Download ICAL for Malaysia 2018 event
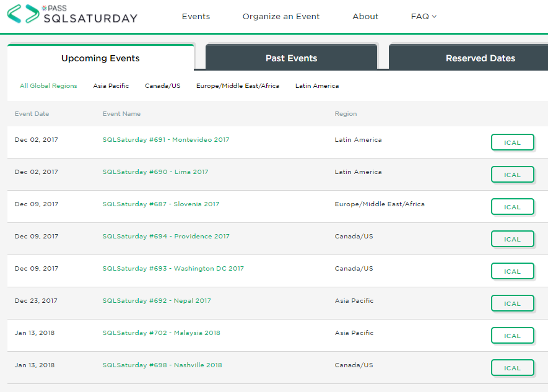 (512, 336)
